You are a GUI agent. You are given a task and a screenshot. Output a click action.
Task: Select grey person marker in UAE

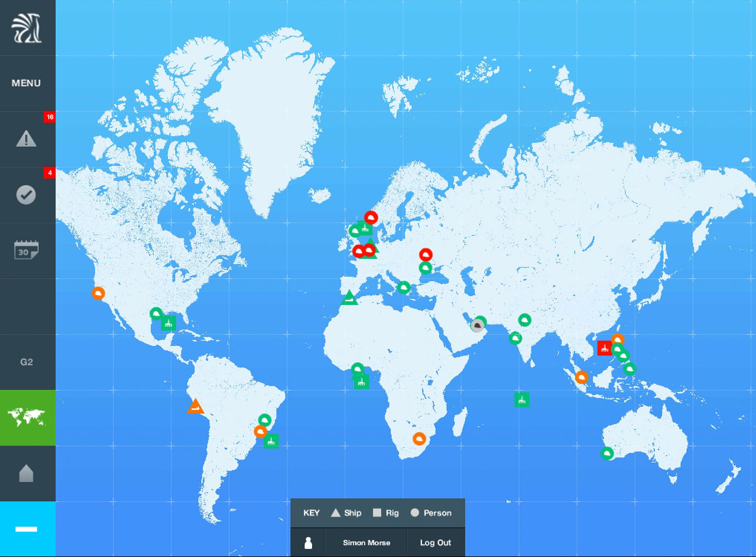click(477, 326)
